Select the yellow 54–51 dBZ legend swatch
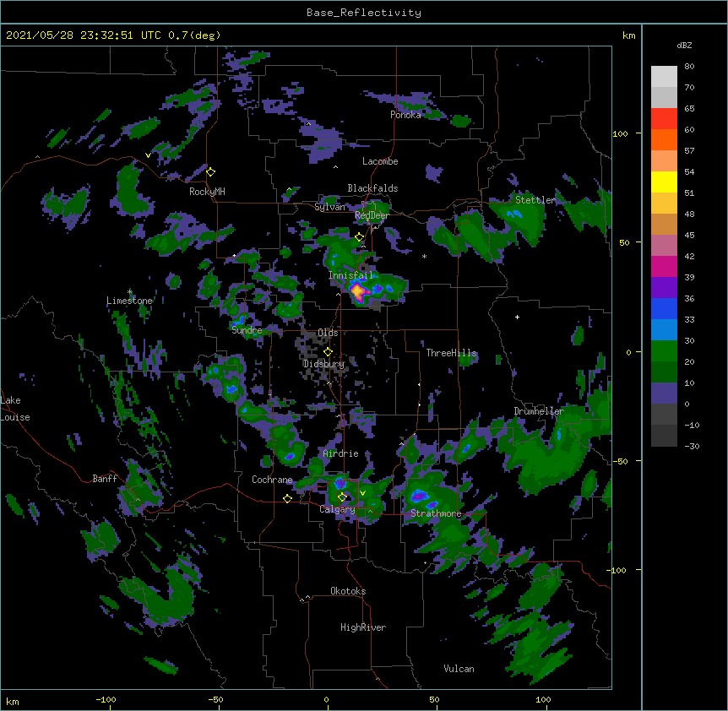This screenshot has width=728, height=711. click(x=664, y=182)
